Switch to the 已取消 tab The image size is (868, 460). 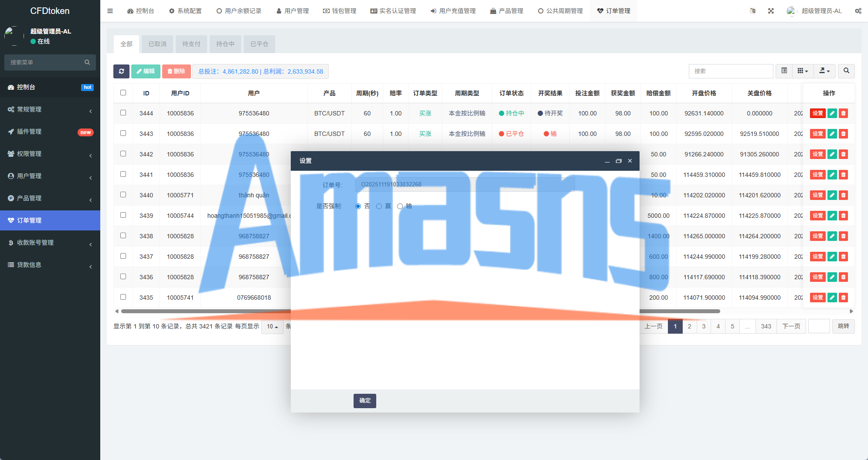pos(157,44)
